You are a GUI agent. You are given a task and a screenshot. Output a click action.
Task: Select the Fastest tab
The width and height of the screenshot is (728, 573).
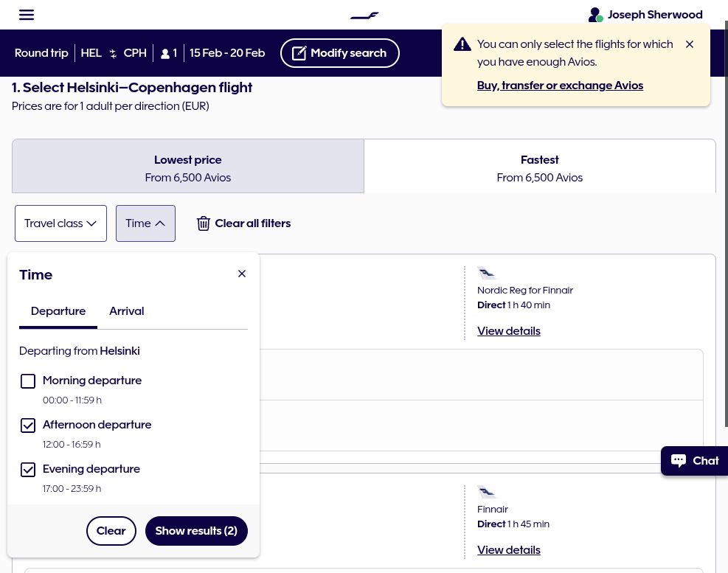[539, 166]
